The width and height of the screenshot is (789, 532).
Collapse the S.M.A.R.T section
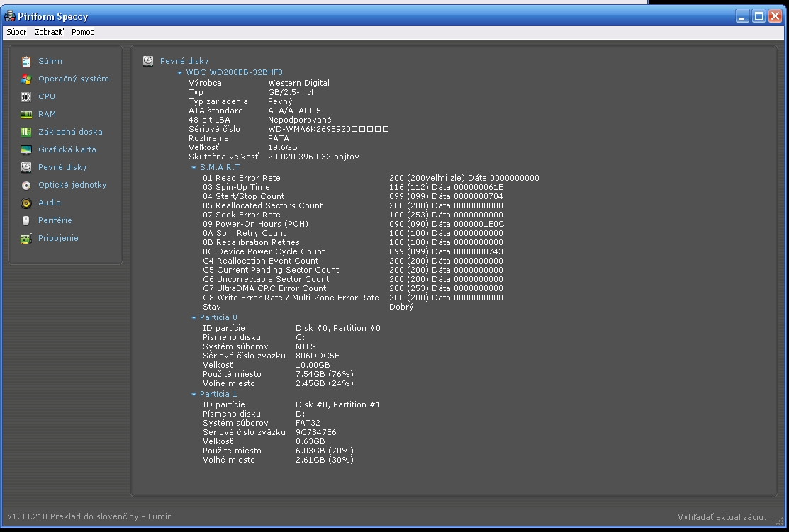(x=194, y=167)
